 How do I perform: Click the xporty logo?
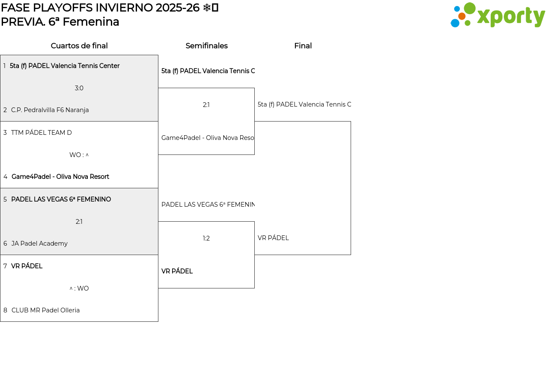tap(497, 15)
